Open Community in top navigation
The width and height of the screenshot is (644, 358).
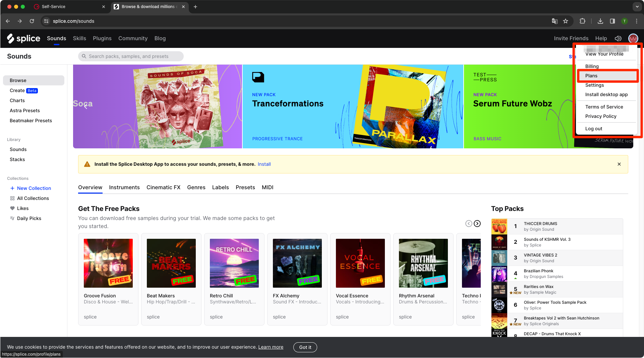tap(133, 39)
